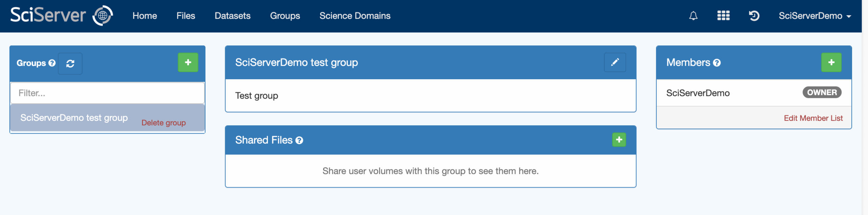Open the Files menu item
Viewport: 868px width, 215px height.
(185, 16)
